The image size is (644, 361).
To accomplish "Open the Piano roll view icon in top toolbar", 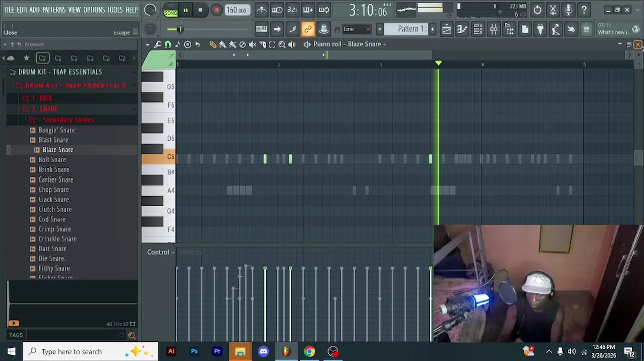I will 462,29.
